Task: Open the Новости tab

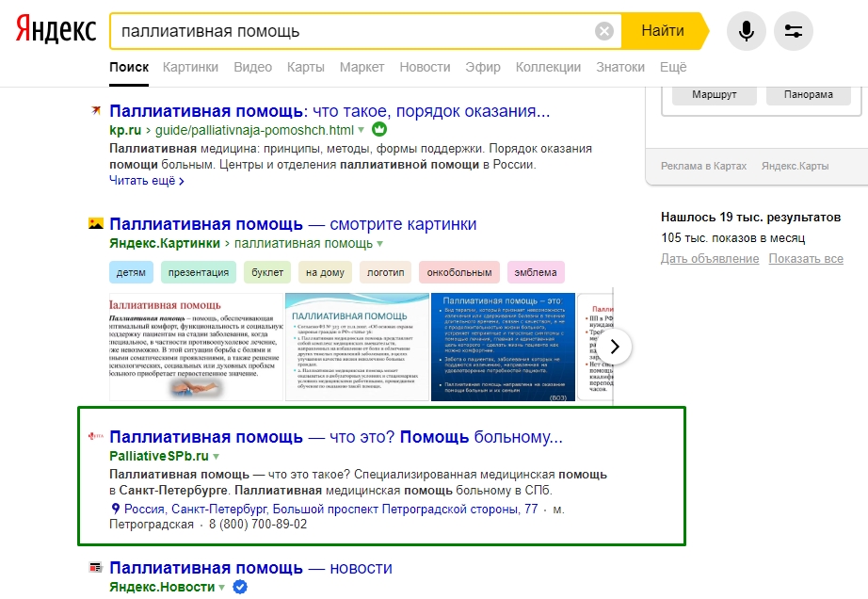Action: [x=425, y=67]
